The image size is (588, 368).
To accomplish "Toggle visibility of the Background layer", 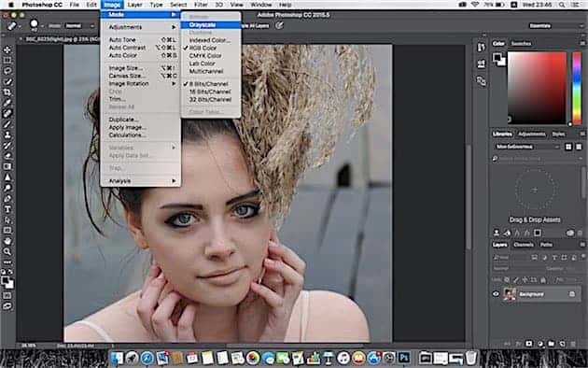I will pos(496,294).
